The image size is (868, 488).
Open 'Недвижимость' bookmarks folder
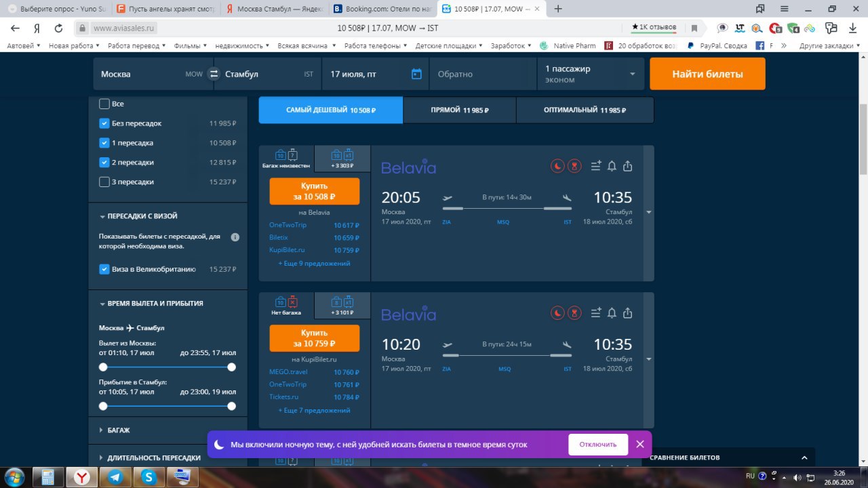[x=242, y=45]
